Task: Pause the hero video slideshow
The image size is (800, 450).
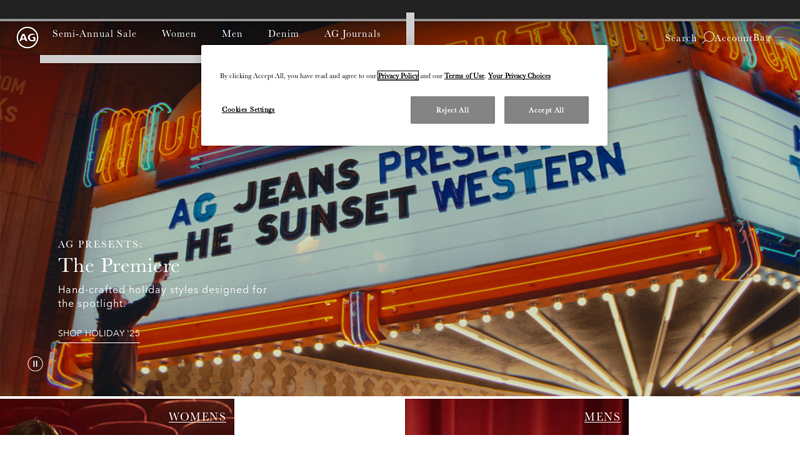Action: (x=35, y=364)
